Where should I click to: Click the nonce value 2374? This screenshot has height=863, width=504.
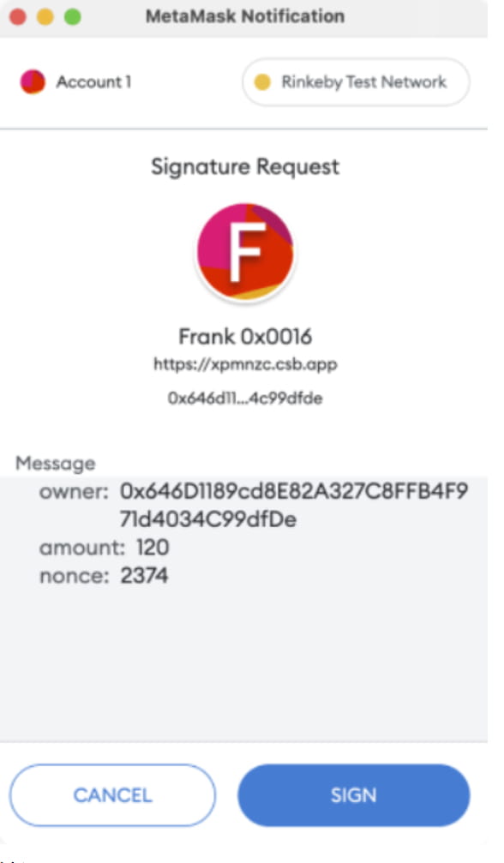144,576
